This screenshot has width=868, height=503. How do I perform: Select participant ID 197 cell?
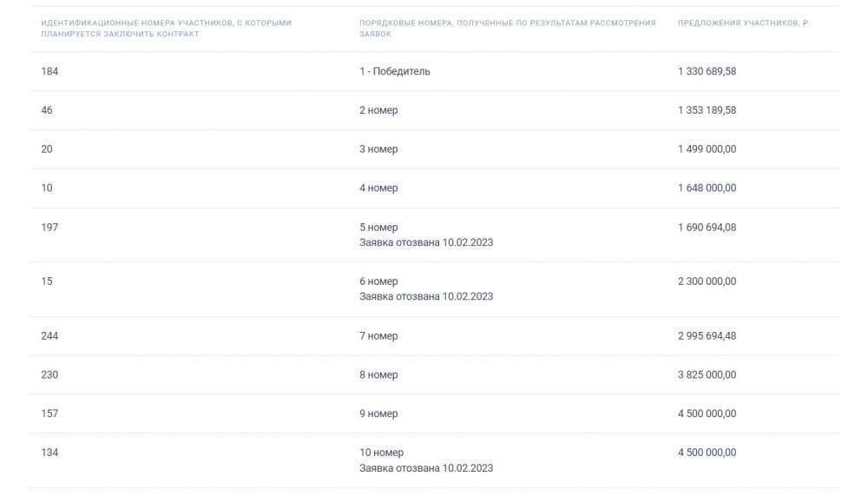(x=49, y=227)
